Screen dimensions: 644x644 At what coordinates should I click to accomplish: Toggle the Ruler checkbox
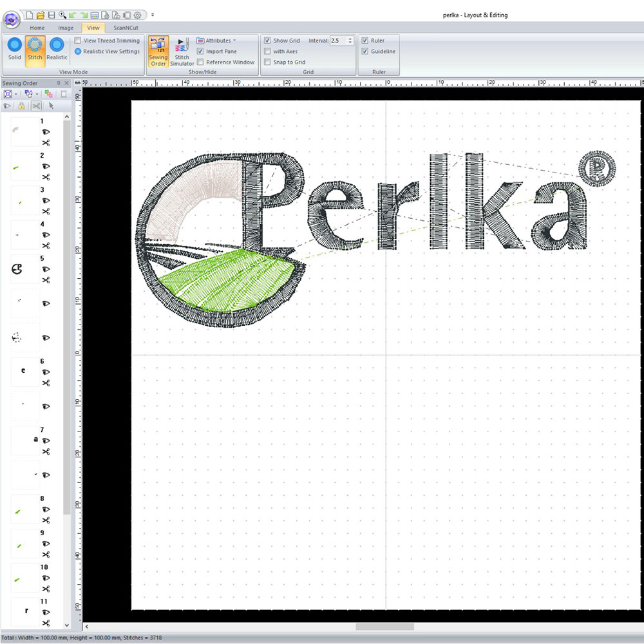click(x=365, y=41)
